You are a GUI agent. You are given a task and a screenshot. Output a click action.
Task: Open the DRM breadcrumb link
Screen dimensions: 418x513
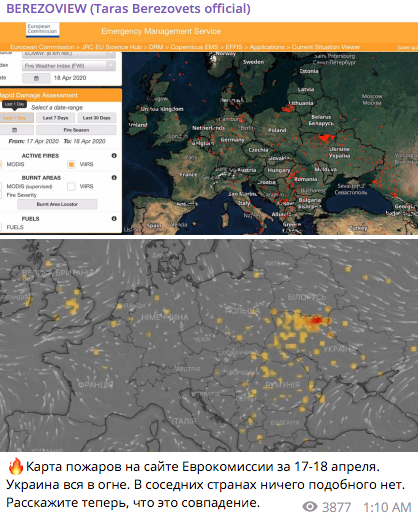point(156,47)
